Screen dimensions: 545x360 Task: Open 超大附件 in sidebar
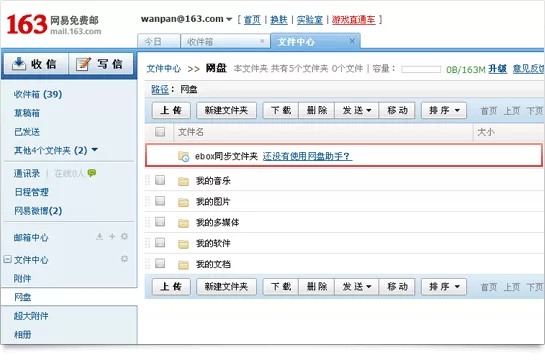click(x=31, y=316)
